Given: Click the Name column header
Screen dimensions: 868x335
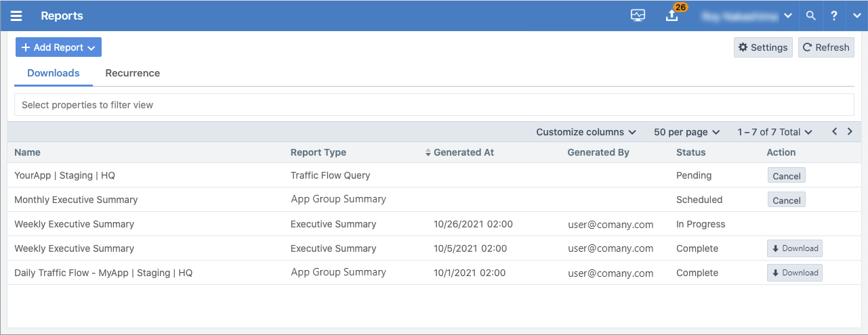Looking at the screenshot, I should (27, 152).
